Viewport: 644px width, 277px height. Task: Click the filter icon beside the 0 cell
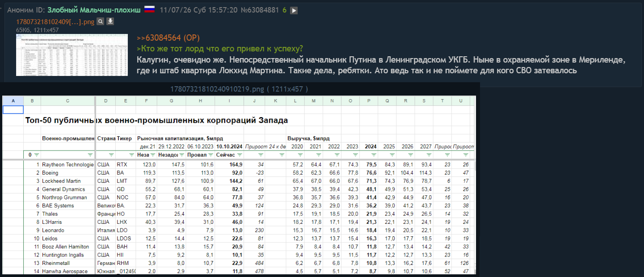(x=36, y=155)
